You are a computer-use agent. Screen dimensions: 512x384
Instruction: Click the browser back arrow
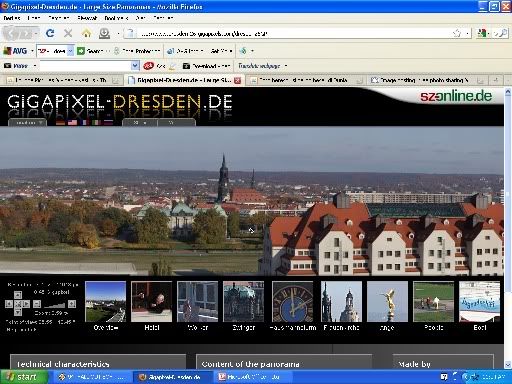pos(12,33)
